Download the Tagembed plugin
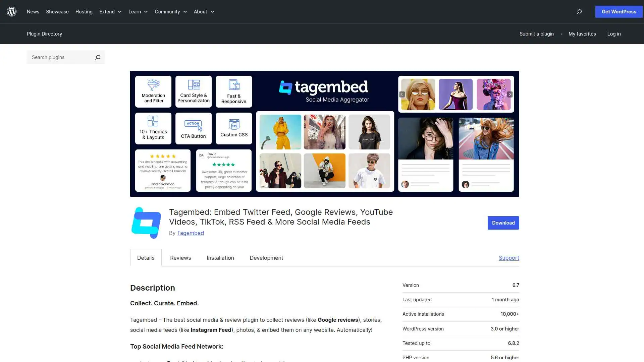Viewport: 644px width, 362px height. click(503, 223)
